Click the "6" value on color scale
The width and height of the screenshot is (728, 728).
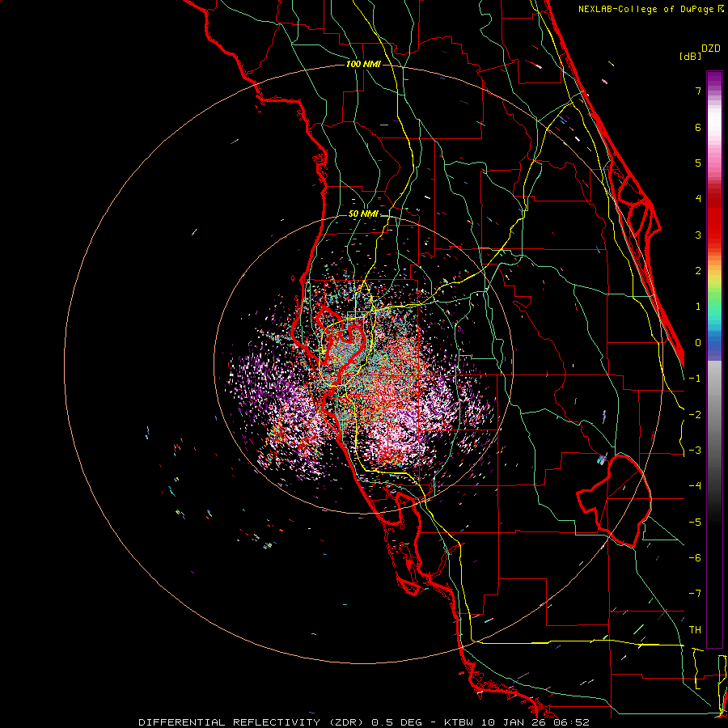[698, 127]
